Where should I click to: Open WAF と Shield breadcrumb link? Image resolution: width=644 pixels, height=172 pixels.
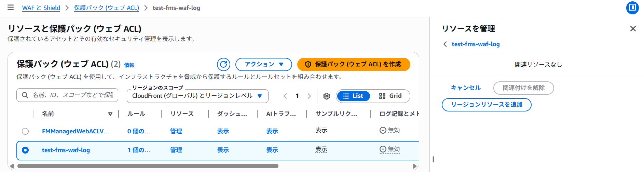[x=41, y=8]
